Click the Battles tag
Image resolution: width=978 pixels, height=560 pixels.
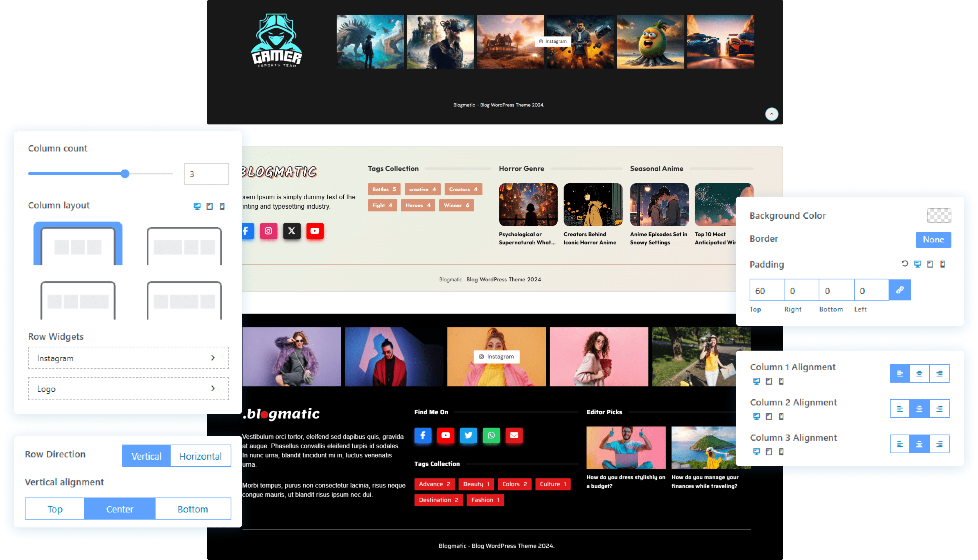[384, 189]
